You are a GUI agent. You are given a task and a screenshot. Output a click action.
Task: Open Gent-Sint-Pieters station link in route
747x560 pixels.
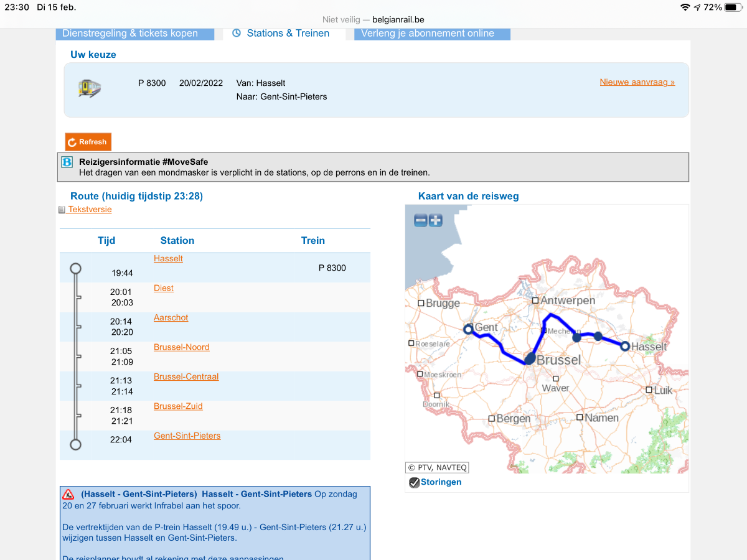click(187, 436)
